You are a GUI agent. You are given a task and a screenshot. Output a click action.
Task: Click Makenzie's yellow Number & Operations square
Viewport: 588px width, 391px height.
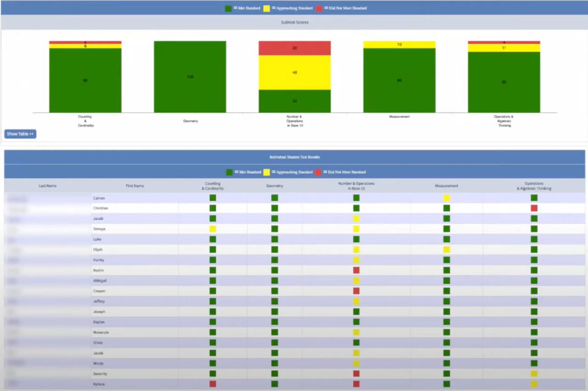click(356, 332)
